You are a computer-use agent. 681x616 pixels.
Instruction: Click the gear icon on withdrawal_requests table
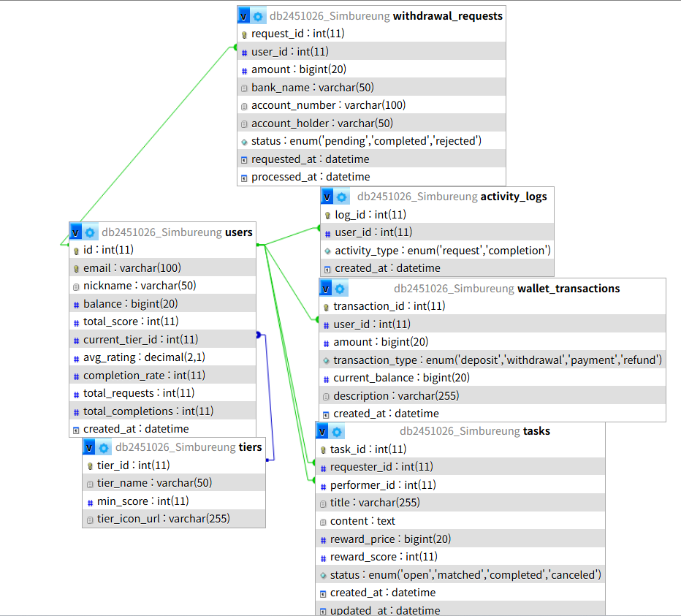(x=258, y=15)
